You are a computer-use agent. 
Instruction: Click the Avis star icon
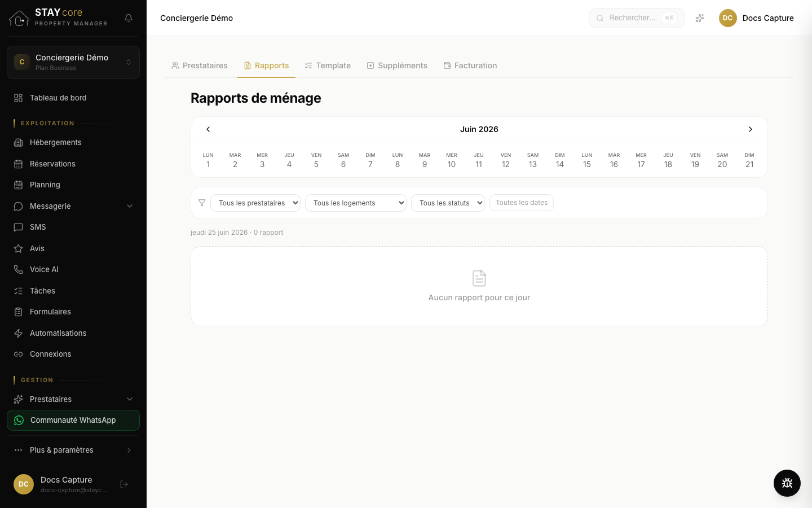click(x=19, y=248)
